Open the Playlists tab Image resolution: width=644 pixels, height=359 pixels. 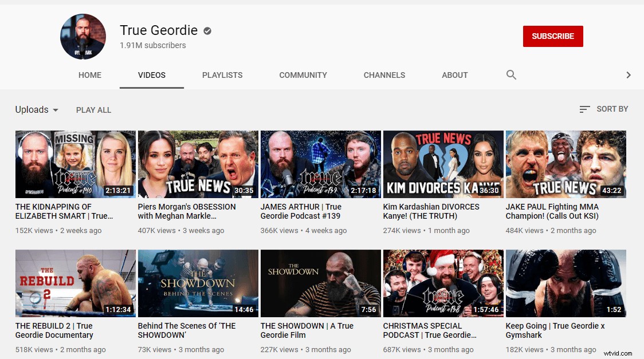click(x=222, y=75)
